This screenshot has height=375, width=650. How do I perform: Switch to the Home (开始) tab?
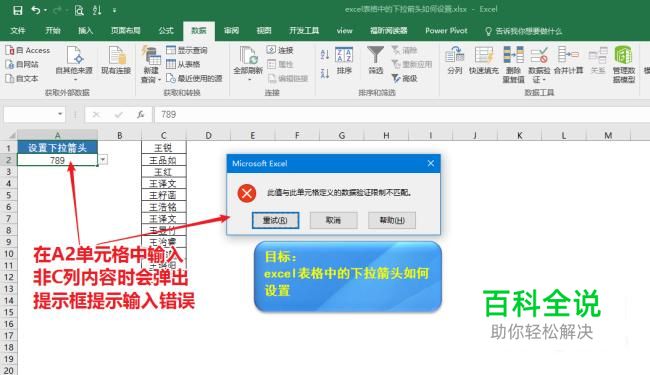[x=53, y=31]
